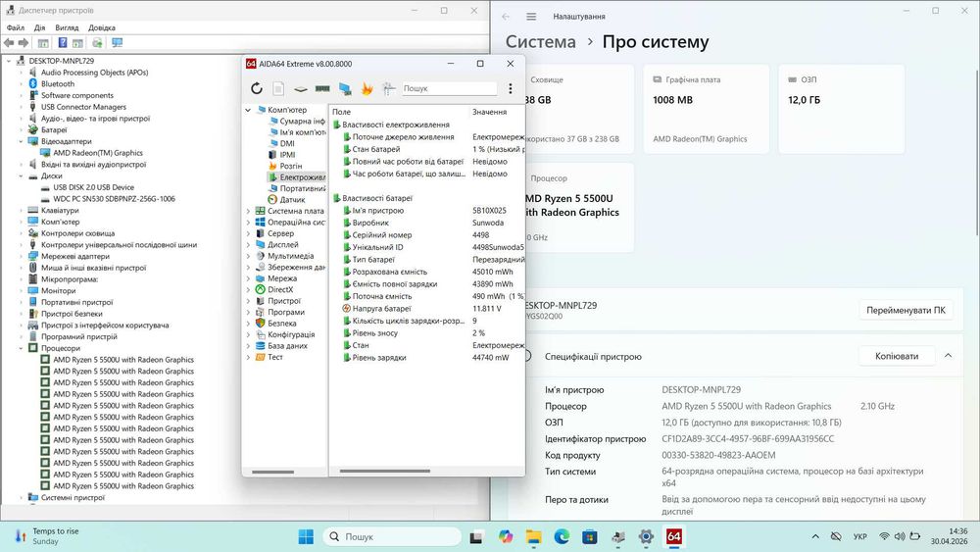Click the Wi-Fi icon in system tray
The width and height of the screenshot is (980, 552).
tap(884, 536)
